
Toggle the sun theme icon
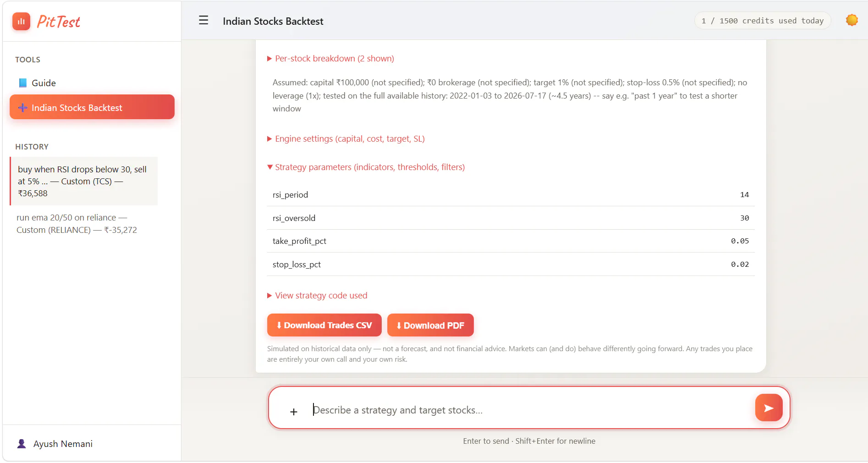[x=852, y=20]
